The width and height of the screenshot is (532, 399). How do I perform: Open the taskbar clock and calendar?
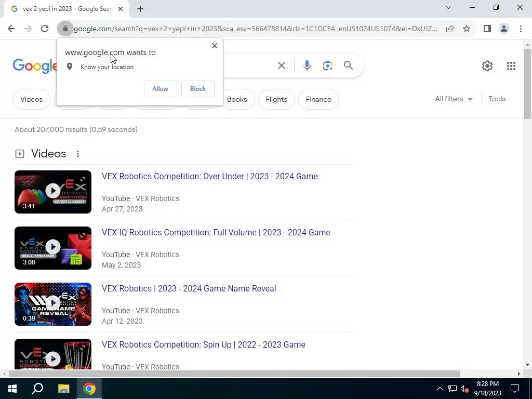487,389
